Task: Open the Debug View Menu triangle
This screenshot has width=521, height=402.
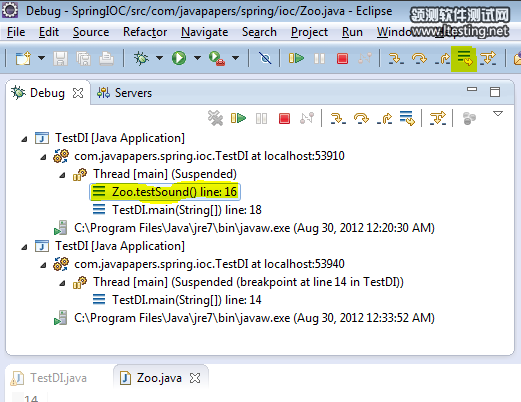Action: point(498,114)
